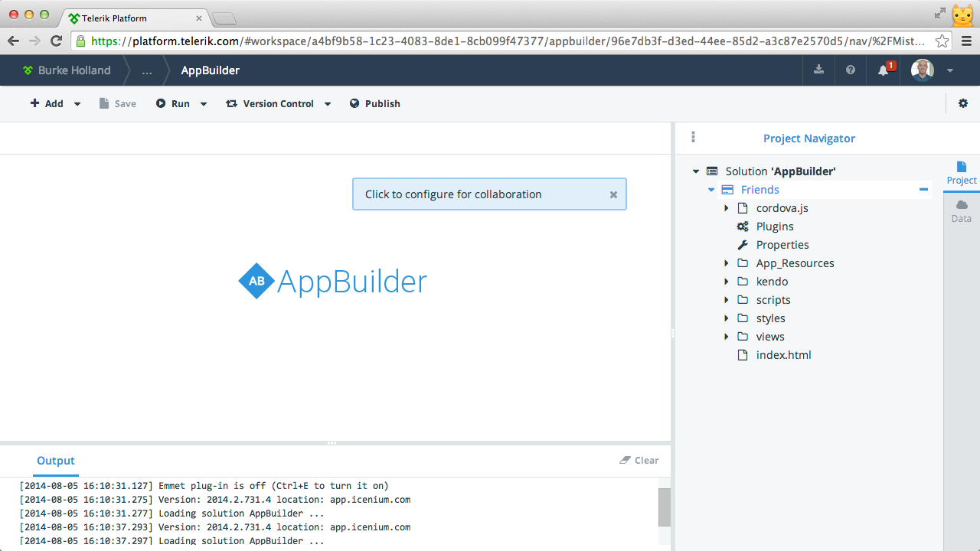Close the Telerik Platform browser tab
This screenshot has height=551, width=980.
(199, 18)
